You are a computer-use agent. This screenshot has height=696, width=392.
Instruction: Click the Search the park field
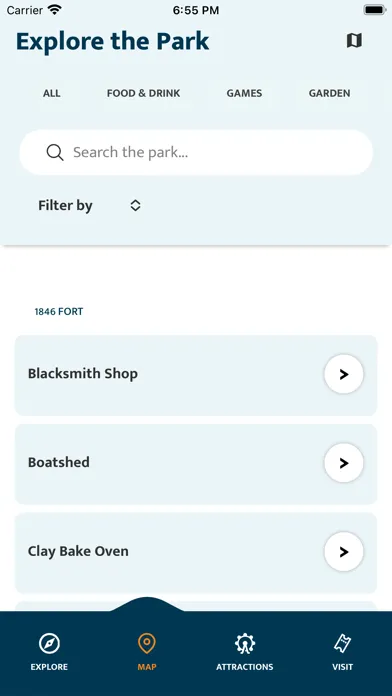(x=196, y=153)
